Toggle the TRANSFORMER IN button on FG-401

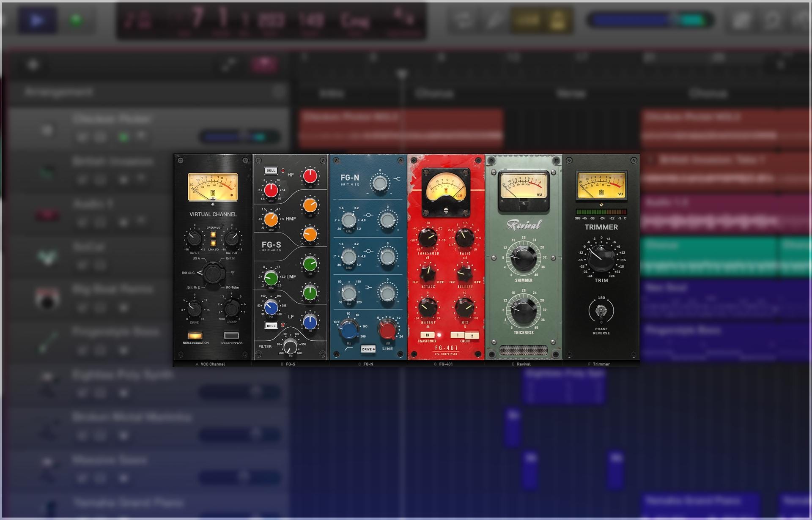pos(428,335)
